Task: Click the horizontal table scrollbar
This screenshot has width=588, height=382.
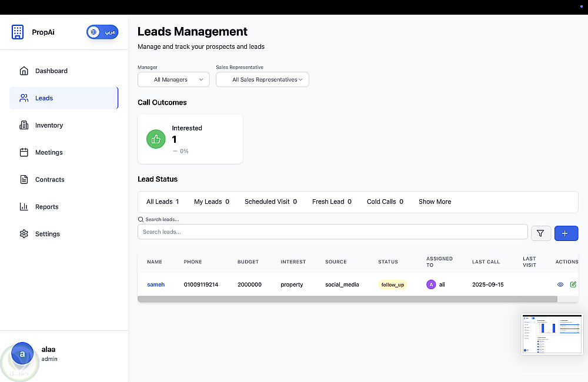Action: [348, 299]
